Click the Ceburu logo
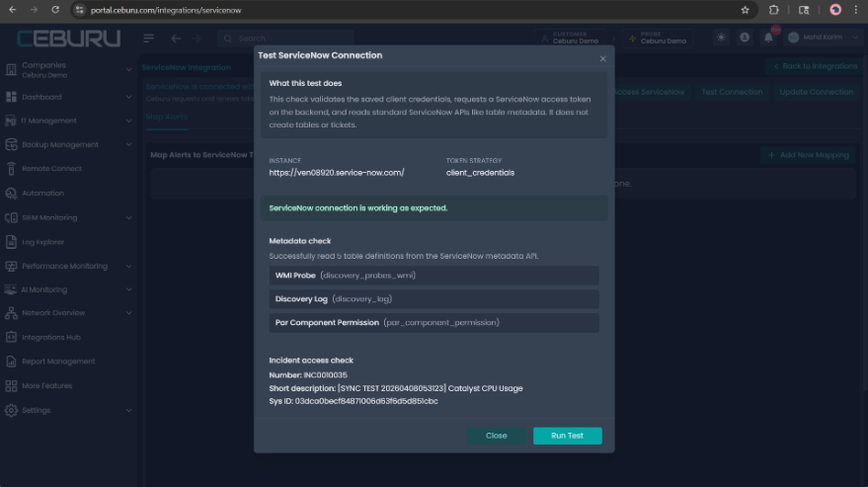Image resolution: width=868 pixels, height=487 pixels. click(69, 39)
